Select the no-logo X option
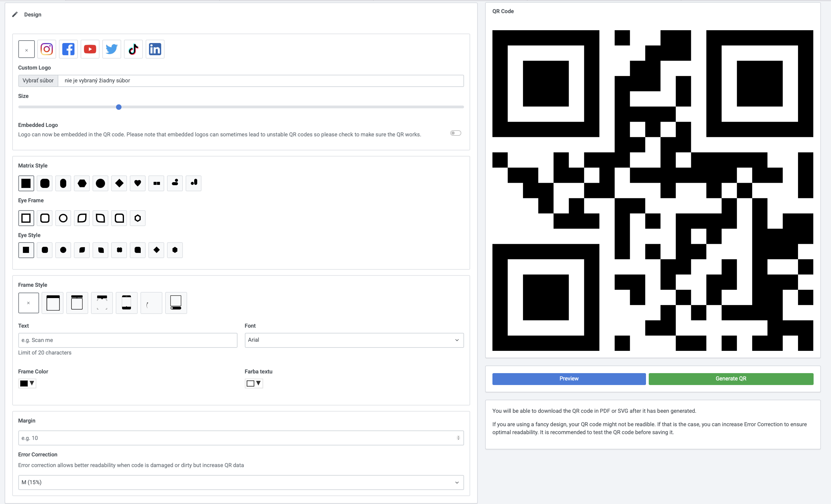Screen dimensions: 831x504 27,49
